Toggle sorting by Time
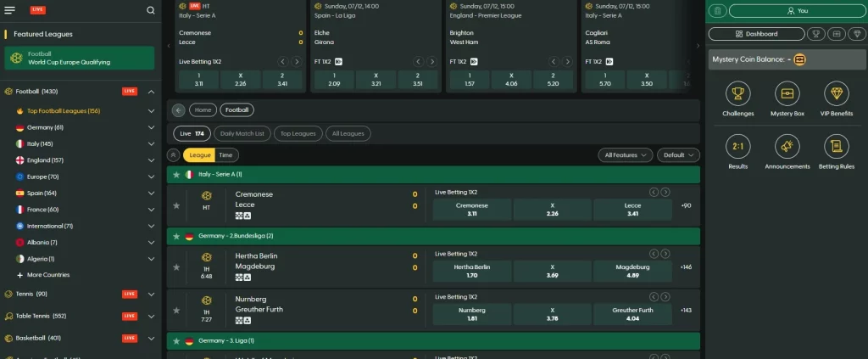This screenshot has width=868, height=359. [x=225, y=155]
